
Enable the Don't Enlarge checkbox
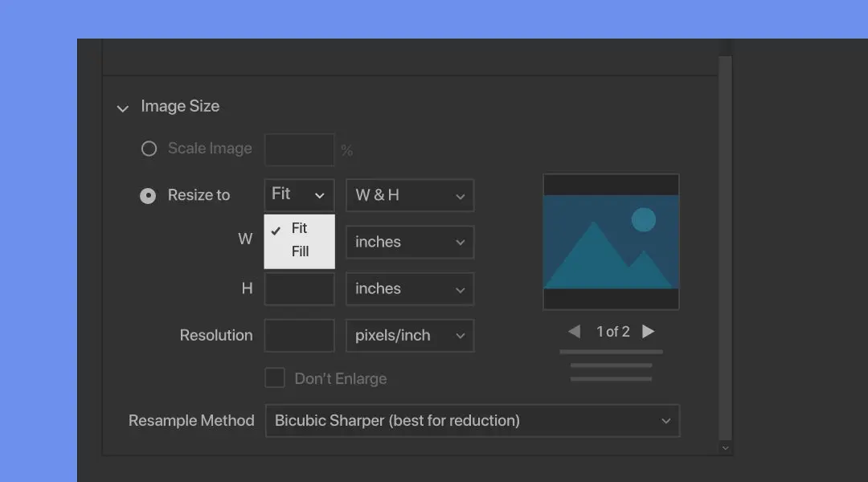(x=274, y=378)
